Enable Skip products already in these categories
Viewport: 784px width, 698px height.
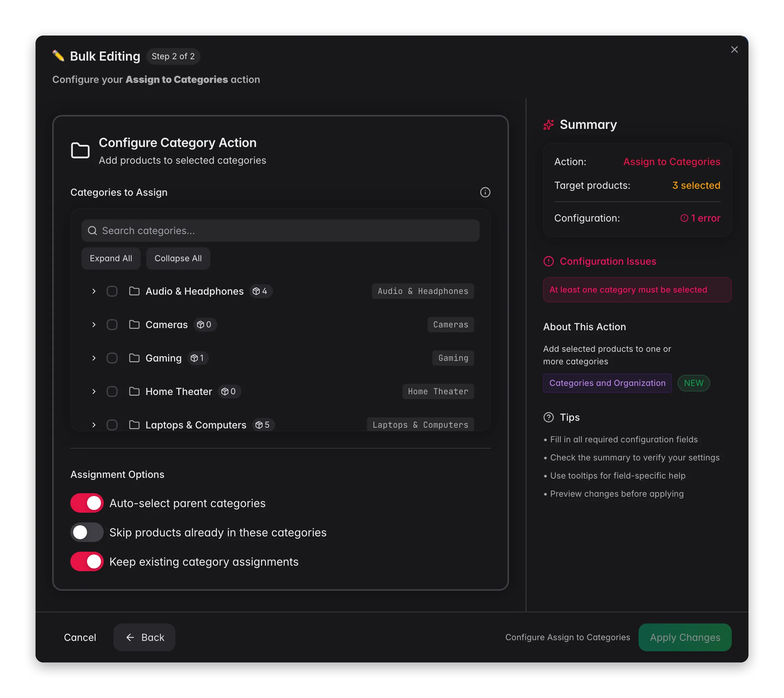click(x=87, y=532)
